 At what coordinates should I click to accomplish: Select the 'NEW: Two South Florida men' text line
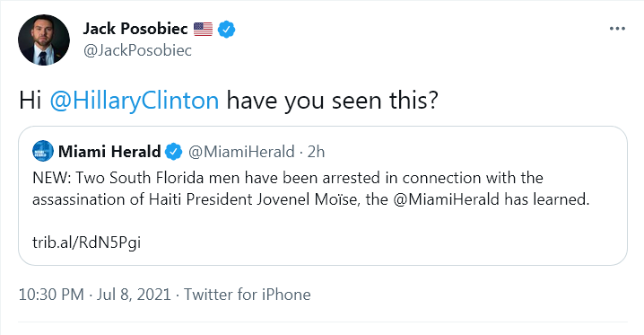288,178
